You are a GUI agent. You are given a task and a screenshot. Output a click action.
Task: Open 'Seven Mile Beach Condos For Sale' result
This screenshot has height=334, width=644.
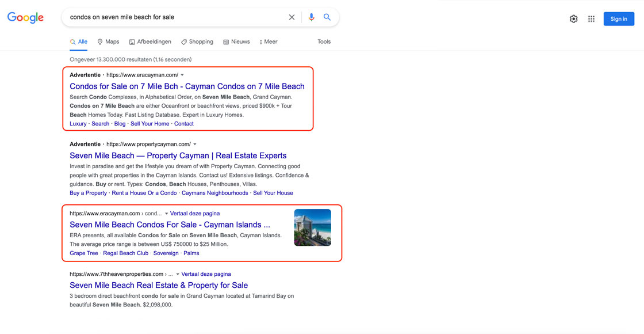[x=170, y=225]
